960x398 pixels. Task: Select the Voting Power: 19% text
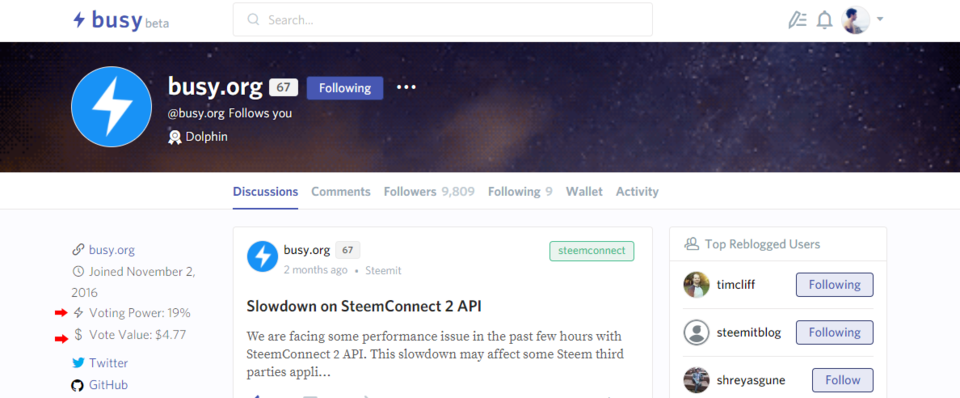pyautogui.click(x=140, y=313)
